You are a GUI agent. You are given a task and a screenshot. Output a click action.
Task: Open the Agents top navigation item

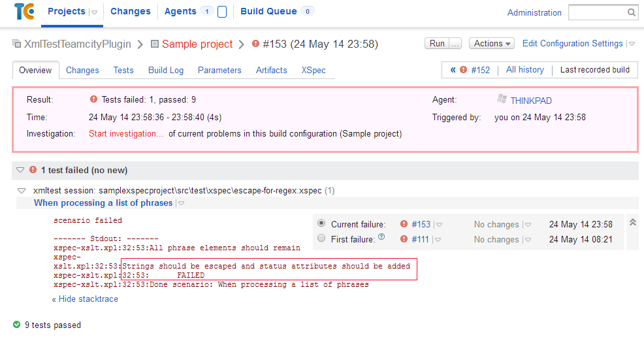pyautogui.click(x=180, y=12)
